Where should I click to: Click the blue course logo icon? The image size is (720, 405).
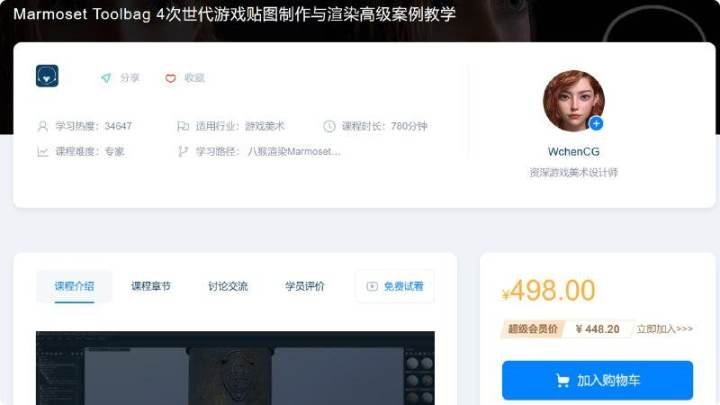(x=47, y=76)
